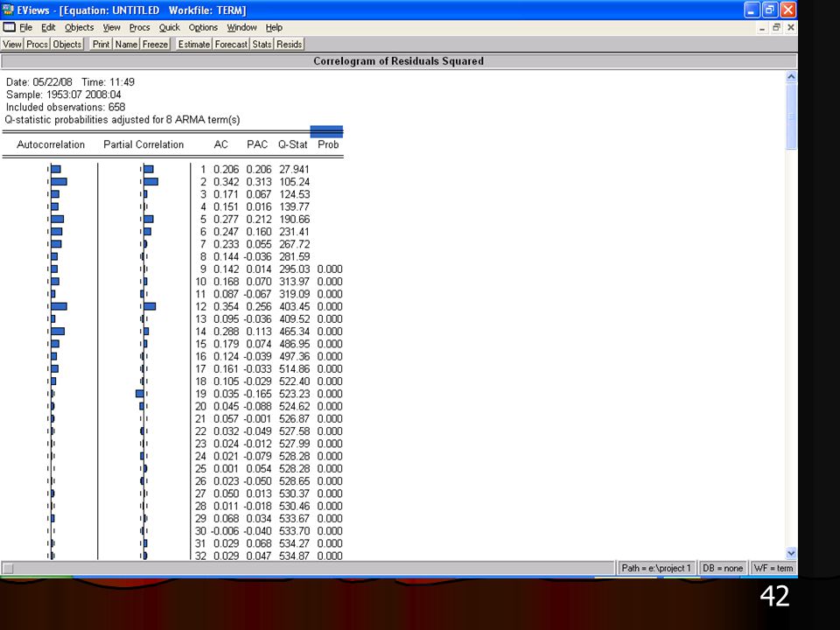Click the Procs button in equation toolbar
The image size is (840, 630).
pos(37,44)
